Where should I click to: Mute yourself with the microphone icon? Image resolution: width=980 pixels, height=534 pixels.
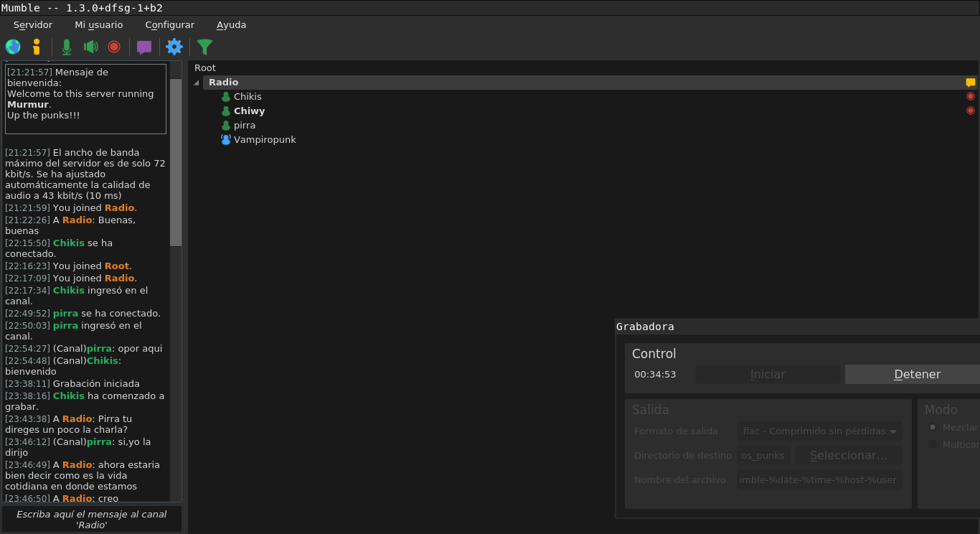point(67,47)
